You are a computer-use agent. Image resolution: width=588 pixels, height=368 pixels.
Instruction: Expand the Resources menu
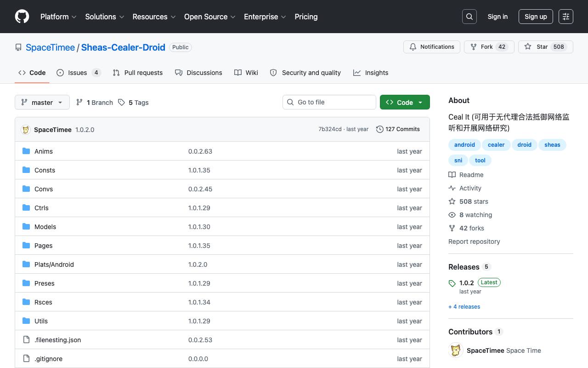pyautogui.click(x=154, y=17)
